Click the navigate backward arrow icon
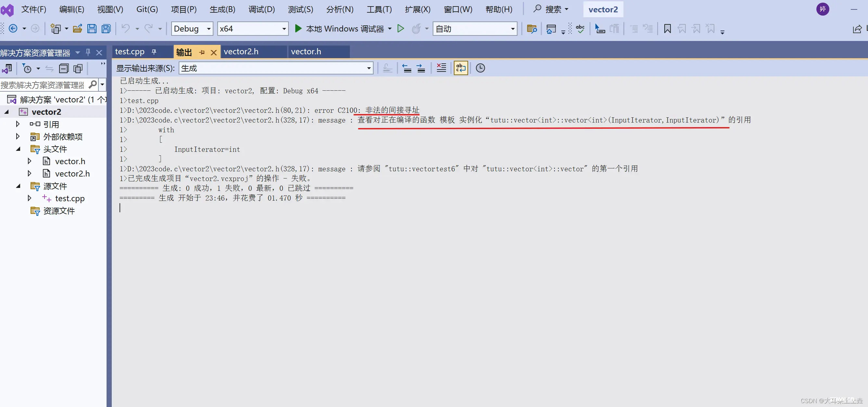The height and width of the screenshot is (407, 868). pyautogui.click(x=13, y=29)
